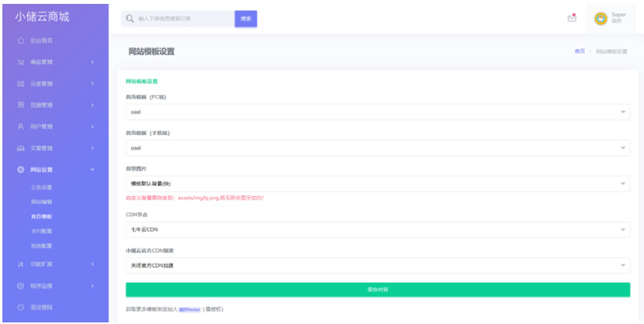Open the CDN节点 dropdown showing 七牛云CDN
This screenshot has height=324, width=644.
click(x=378, y=230)
